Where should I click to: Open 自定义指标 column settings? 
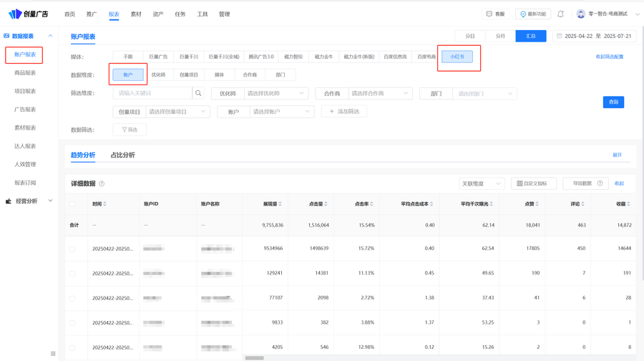tap(534, 183)
